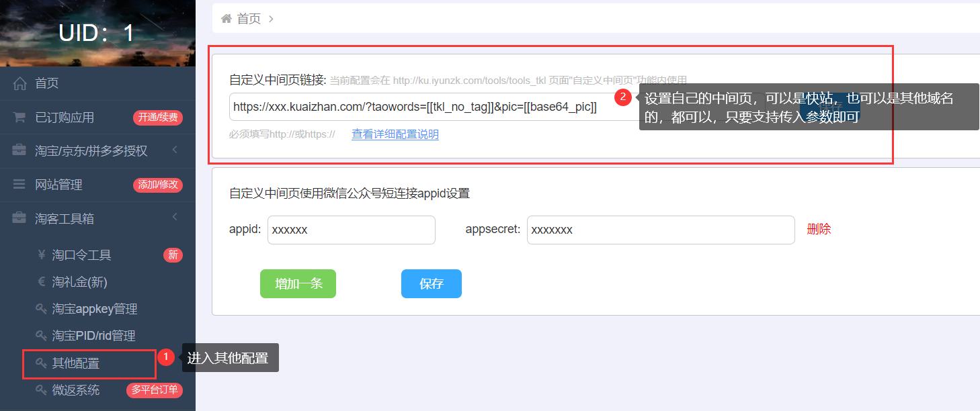This screenshot has width=980, height=411.
Task: Click the 多平台订单 badge
Action: pos(155,390)
